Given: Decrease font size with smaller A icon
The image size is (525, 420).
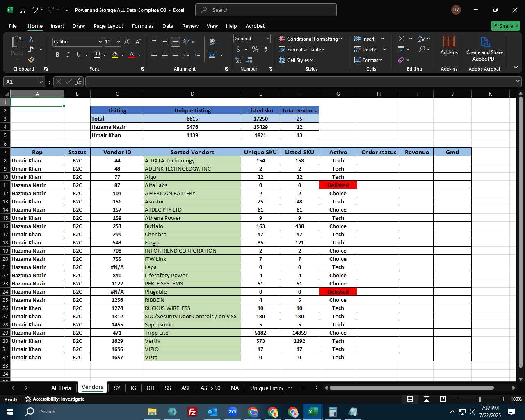Looking at the screenshot, I should click(138, 42).
